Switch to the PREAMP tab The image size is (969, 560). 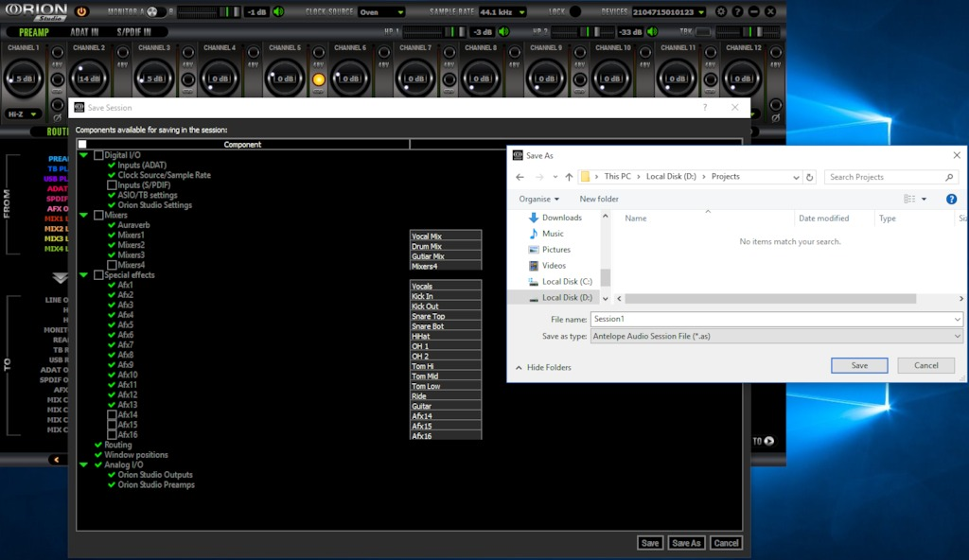(33, 32)
